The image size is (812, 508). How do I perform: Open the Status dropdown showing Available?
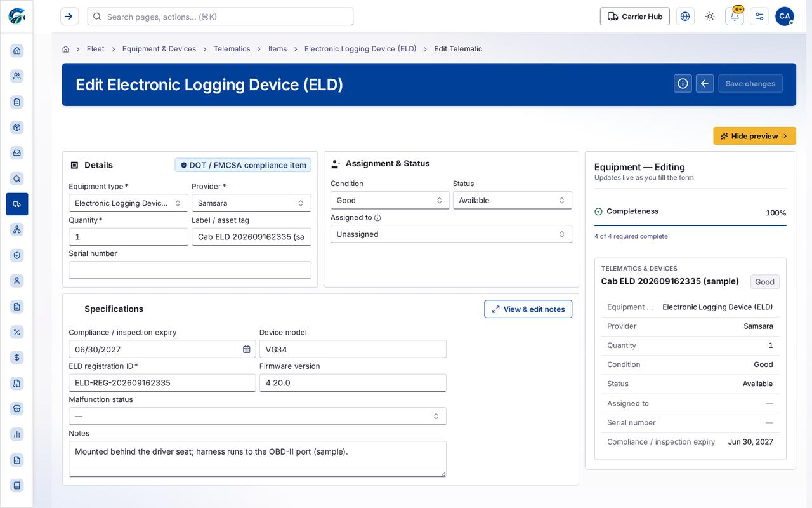(x=513, y=200)
